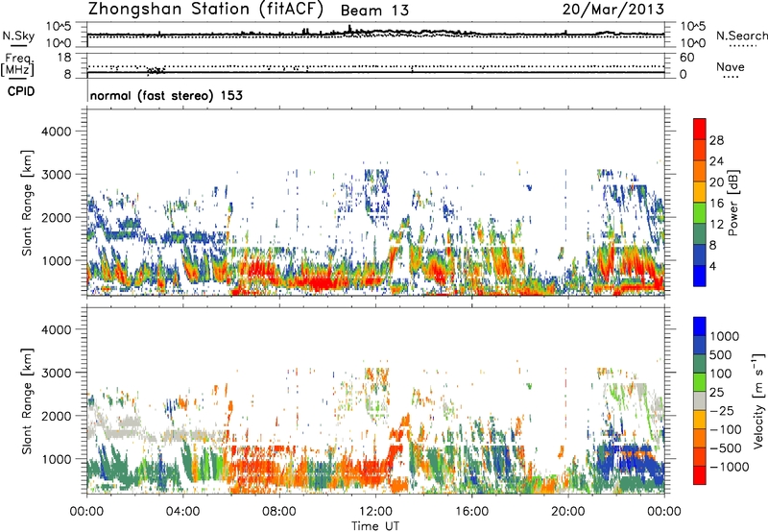Screen dimensions: 768x532
Task: Click the 16 label on power color bar
Action: pyautogui.click(x=716, y=204)
